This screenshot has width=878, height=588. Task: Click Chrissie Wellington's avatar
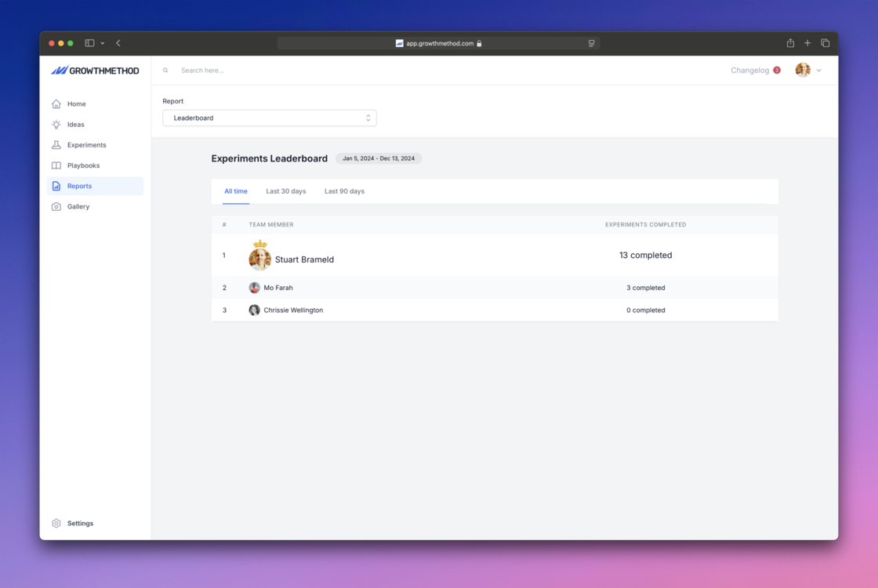coord(254,310)
